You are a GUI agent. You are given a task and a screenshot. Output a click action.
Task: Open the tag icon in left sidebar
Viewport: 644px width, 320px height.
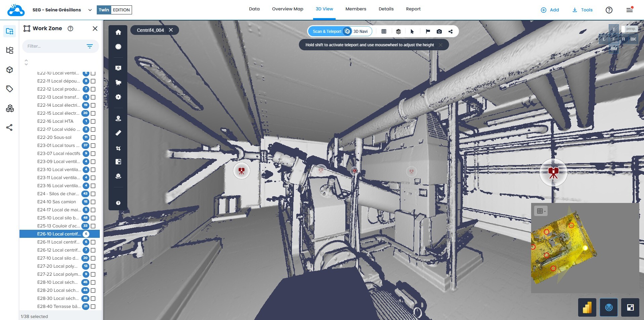point(10,89)
